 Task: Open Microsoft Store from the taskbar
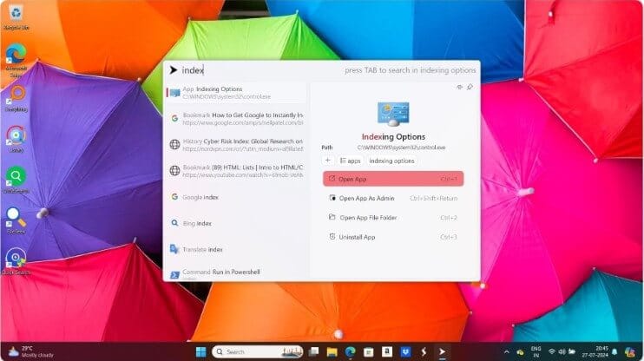pos(368,352)
